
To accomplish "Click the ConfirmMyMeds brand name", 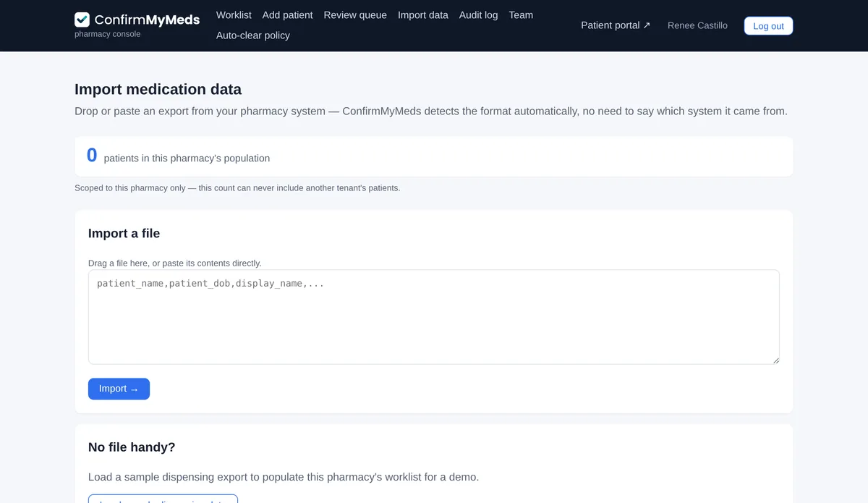I will 147,20.
